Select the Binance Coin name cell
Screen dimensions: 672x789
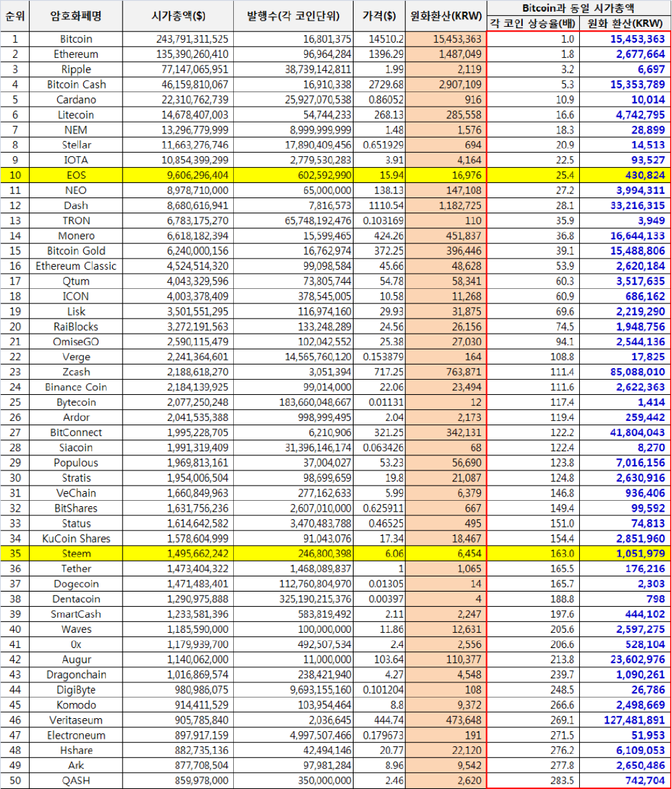click(x=76, y=387)
